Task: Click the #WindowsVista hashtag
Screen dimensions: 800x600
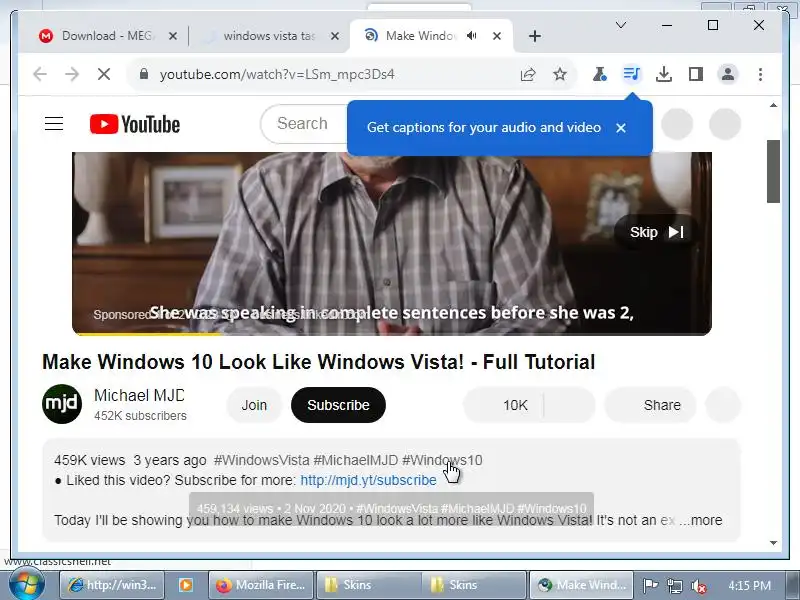Action: (x=262, y=460)
